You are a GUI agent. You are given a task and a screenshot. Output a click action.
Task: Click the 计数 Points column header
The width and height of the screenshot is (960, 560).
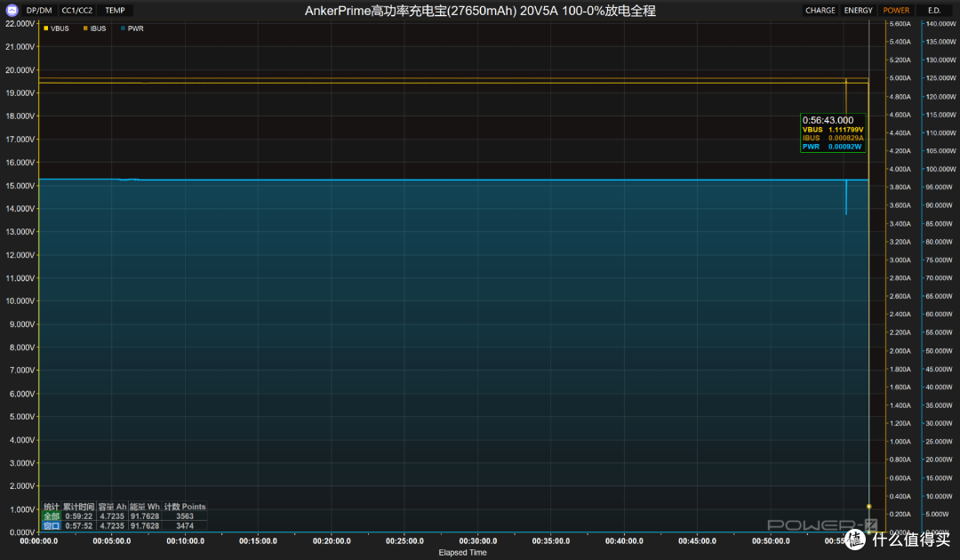pyautogui.click(x=185, y=507)
